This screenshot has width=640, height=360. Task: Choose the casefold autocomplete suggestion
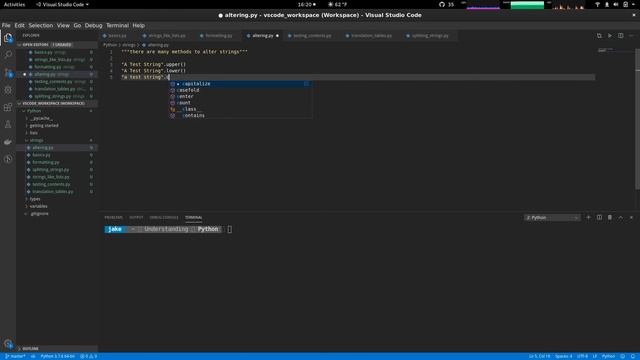coord(241,90)
